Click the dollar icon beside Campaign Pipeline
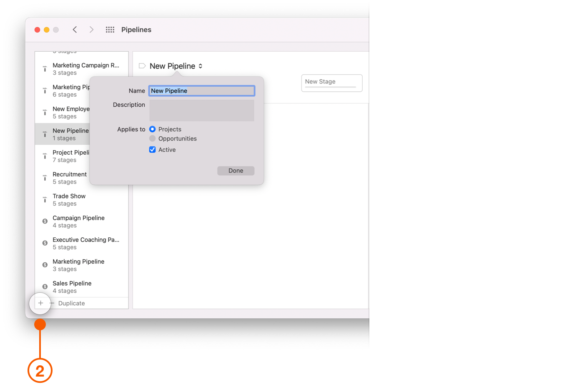567x392 pixels. pyautogui.click(x=45, y=221)
